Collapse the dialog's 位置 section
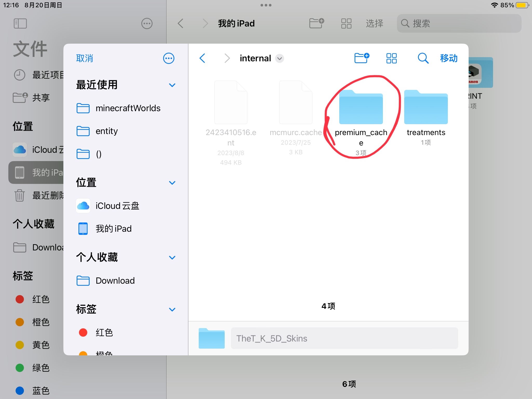This screenshot has width=532, height=399. (x=172, y=183)
